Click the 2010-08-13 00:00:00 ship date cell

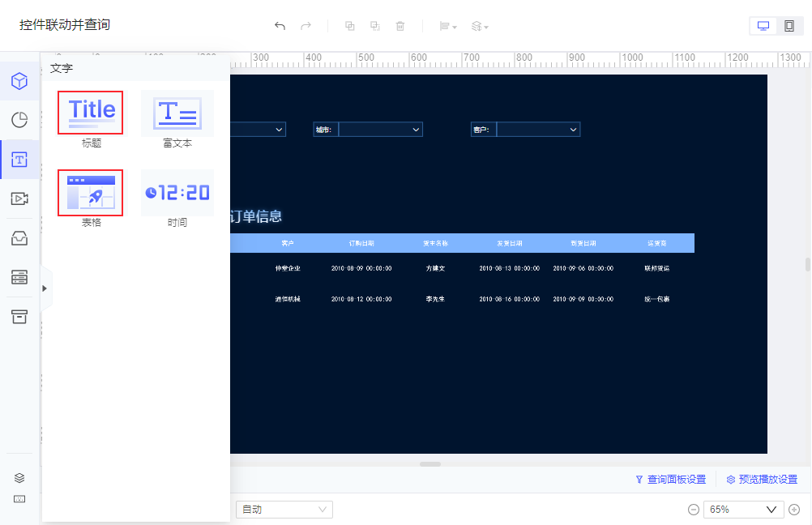510,268
